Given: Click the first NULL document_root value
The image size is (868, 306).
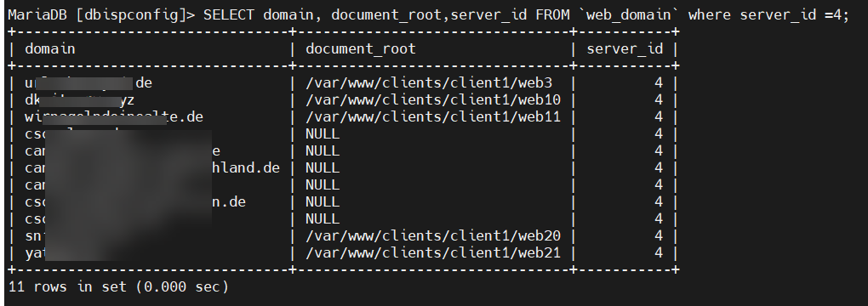Looking at the screenshot, I should [323, 134].
